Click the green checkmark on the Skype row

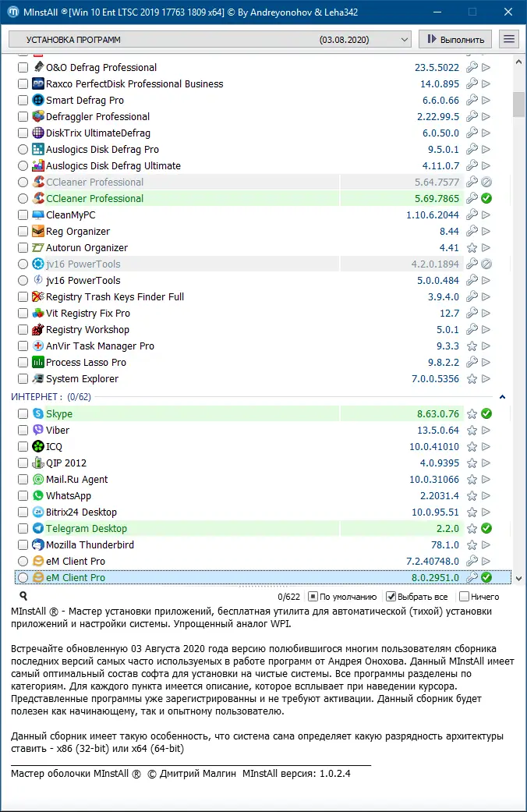(x=486, y=413)
